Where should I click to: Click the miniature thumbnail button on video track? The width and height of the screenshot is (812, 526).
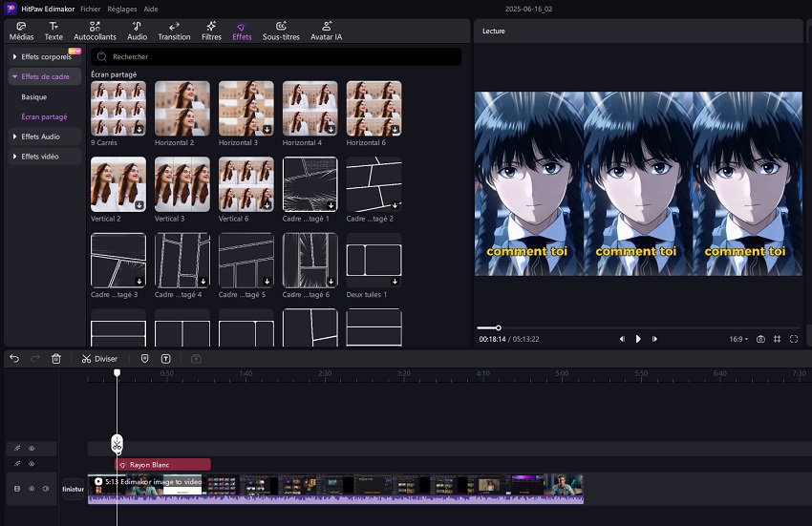pyautogui.click(x=73, y=489)
